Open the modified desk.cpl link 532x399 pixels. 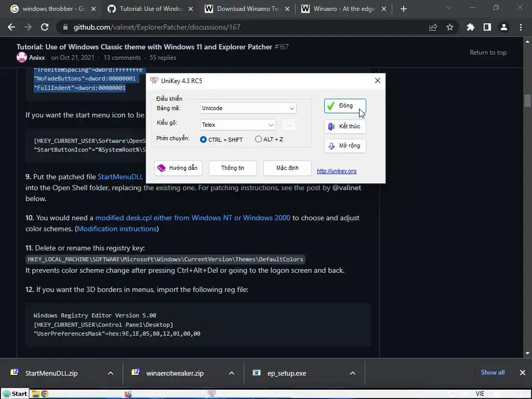tap(193, 218)
